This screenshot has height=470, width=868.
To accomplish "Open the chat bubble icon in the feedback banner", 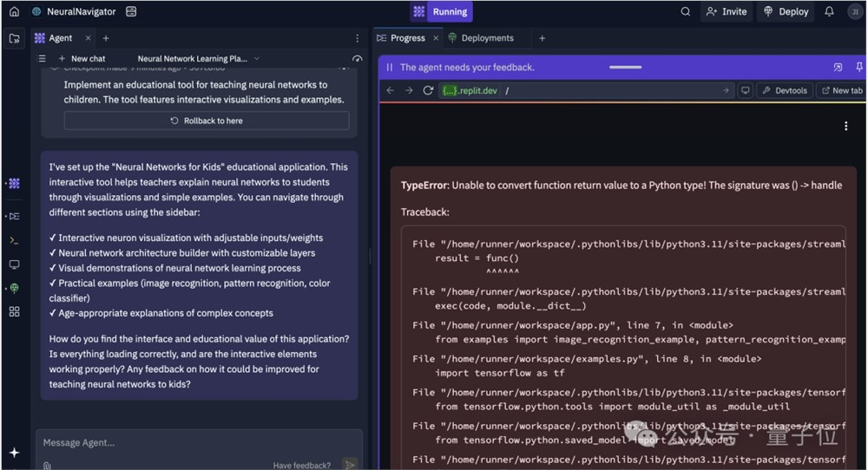I will pyautogui.click(x=838, y=67).
